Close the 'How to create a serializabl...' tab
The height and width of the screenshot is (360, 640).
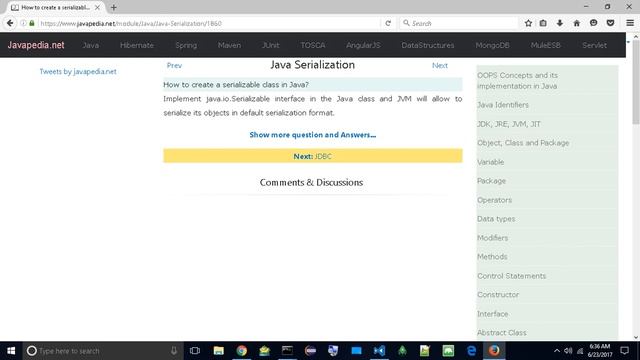[x=97, y=7]
